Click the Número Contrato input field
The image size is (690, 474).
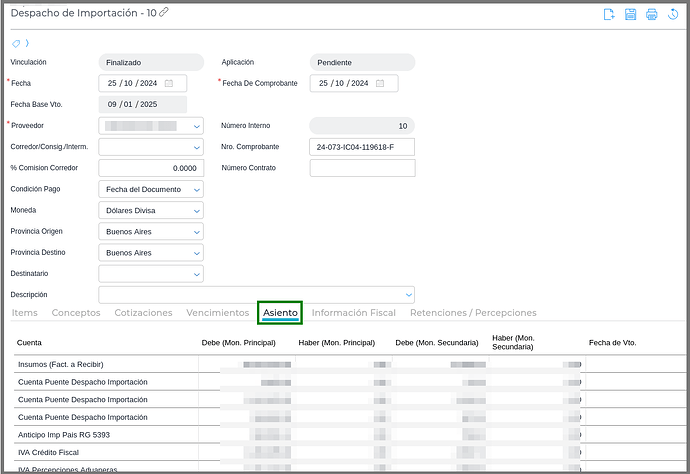point(362,168)
